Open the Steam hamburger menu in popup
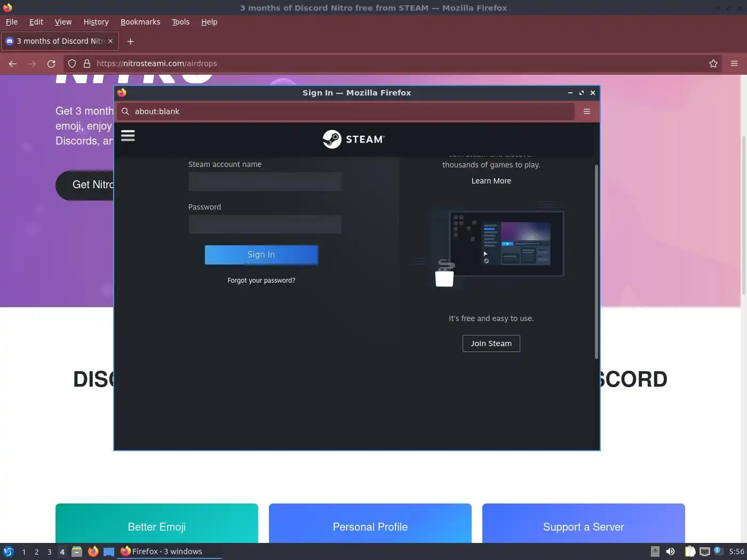Image resolution: width=747 pixels, height=560 pixels. [x=128, y=135]
